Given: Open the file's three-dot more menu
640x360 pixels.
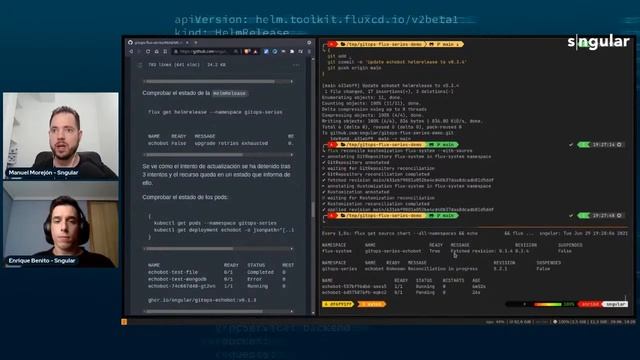Looking at the screenshot, I should point(296,64).
